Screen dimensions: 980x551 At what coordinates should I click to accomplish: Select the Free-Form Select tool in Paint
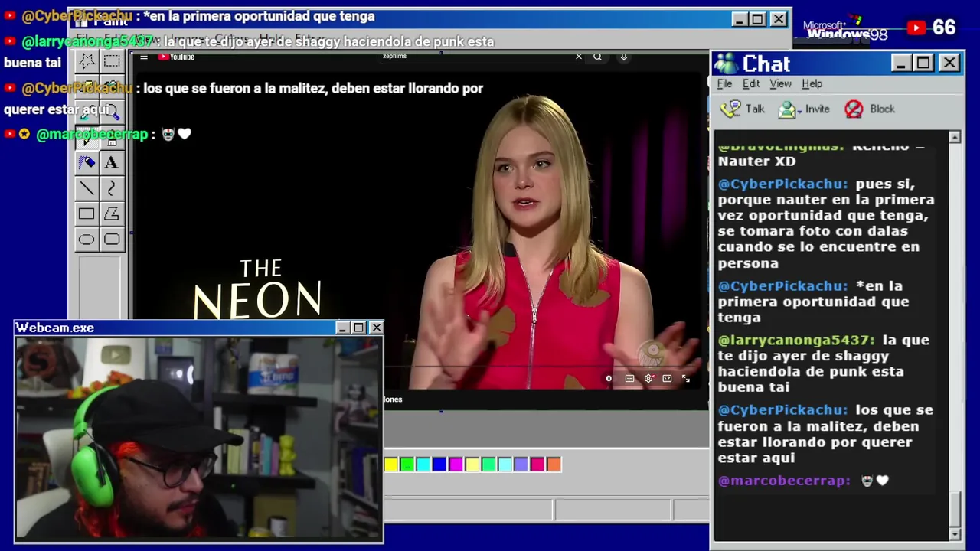tap(87, 61)
